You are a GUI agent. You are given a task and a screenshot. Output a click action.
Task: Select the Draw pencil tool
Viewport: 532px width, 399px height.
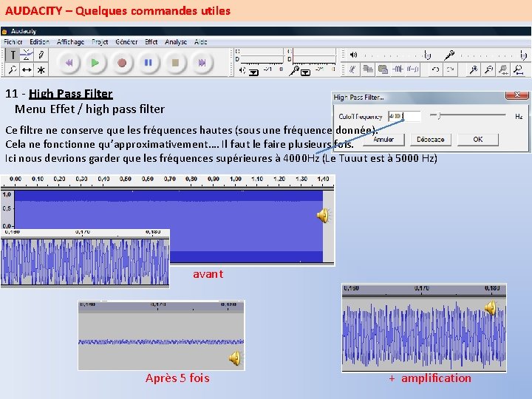click(41, 55)
